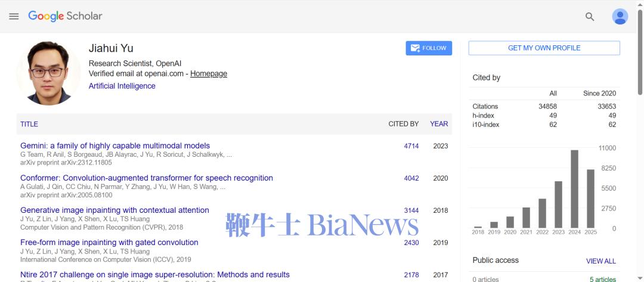Click the Cited by section heading
This screenshot has height=282, width=644.
pyautogui.click(x=487, y=78)
